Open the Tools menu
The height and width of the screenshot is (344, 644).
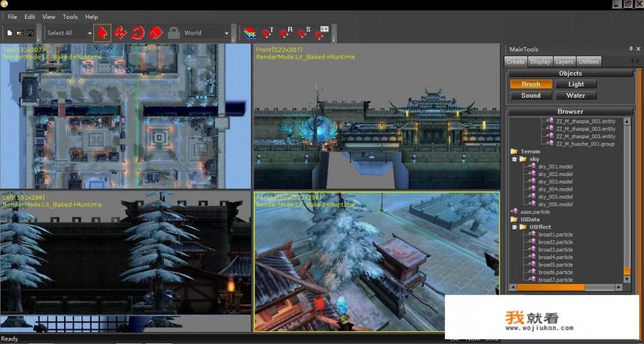[x=70, y=17]
